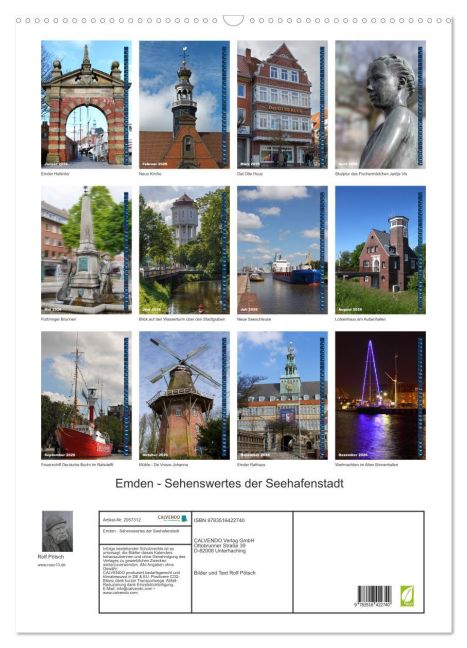Click the calendar hanger notch at the top
467x648 pixels.
click(234, 20)
